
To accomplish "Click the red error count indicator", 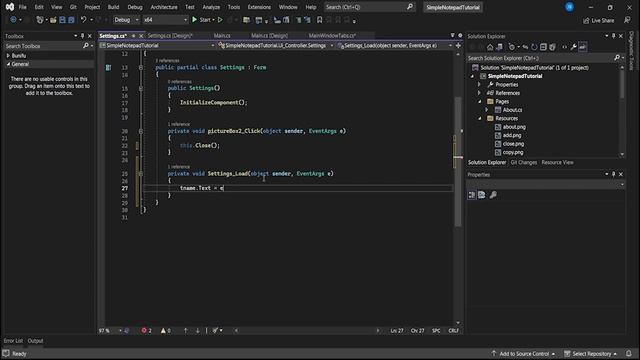I will (146, 331).
